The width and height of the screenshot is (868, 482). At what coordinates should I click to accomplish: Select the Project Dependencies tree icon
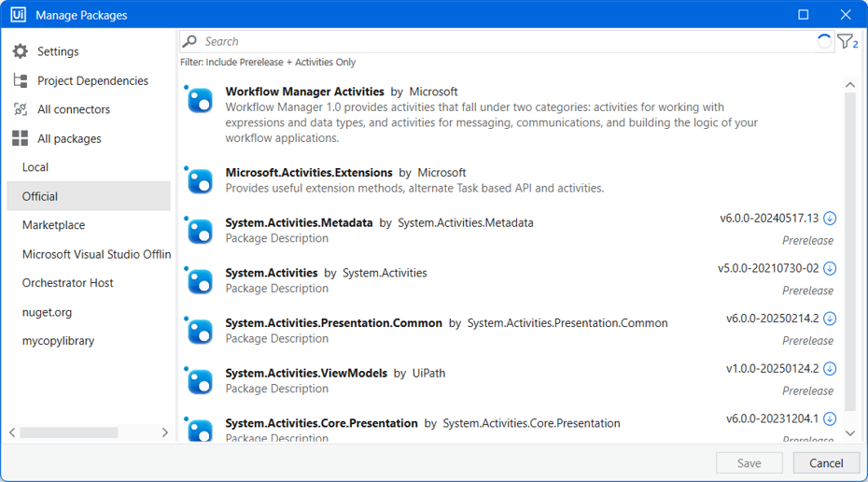coord(21,81)
